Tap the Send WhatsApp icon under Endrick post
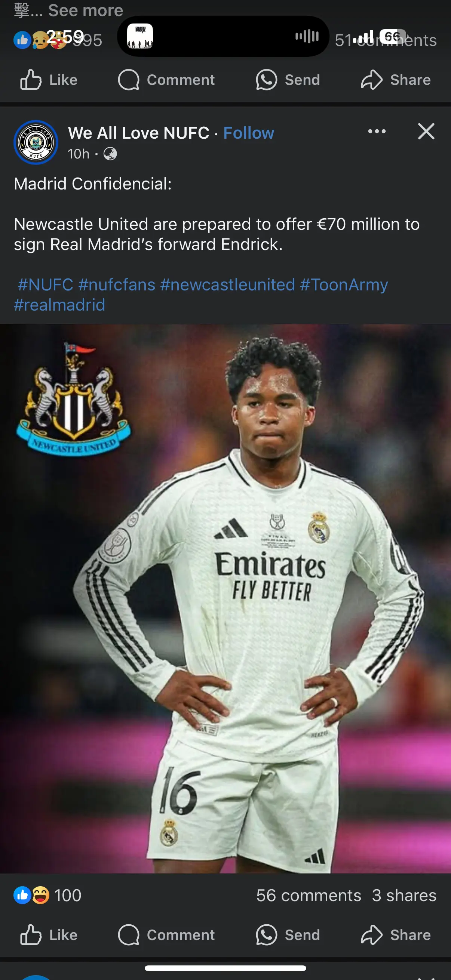451x980 pixels. tap(266, 935)
